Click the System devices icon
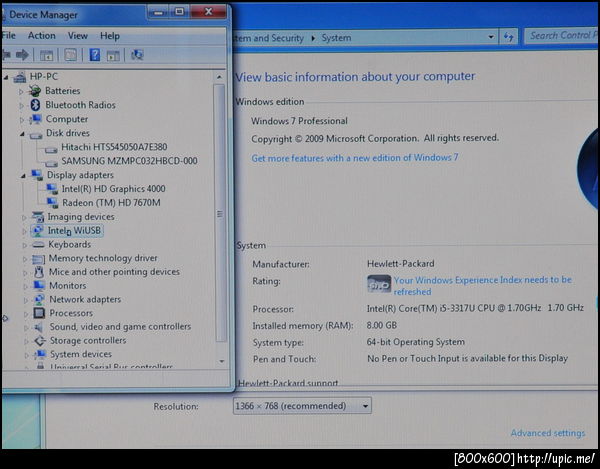The image size is (600, 469). 40,354
